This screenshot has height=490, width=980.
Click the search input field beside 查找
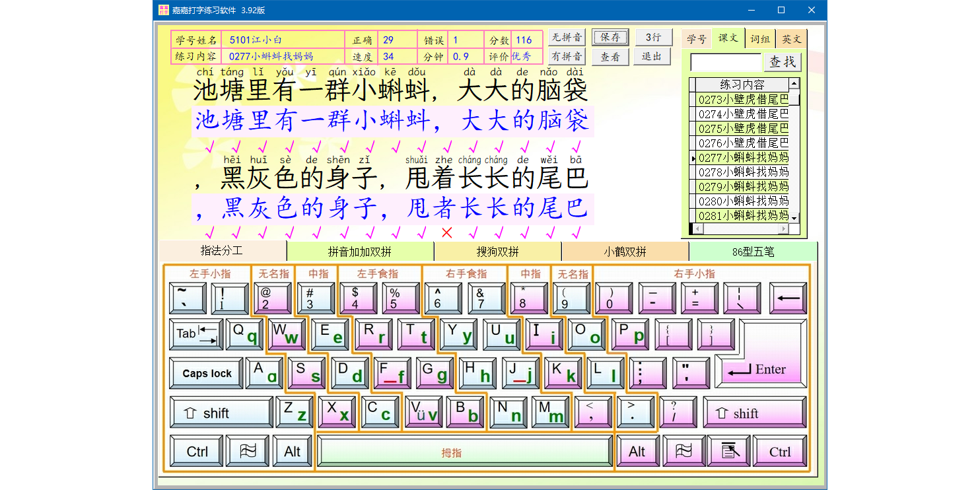pyautogui.click(x=726, y=62)
